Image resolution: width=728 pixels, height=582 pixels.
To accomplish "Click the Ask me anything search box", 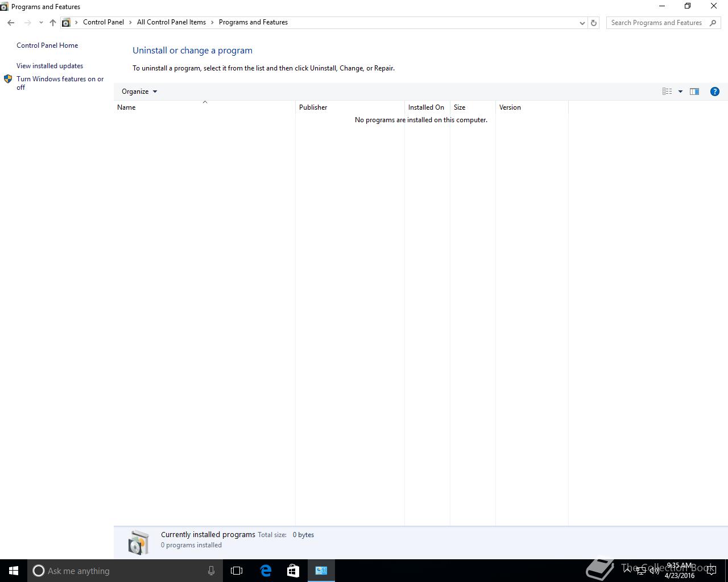I will tap(125, 571).
